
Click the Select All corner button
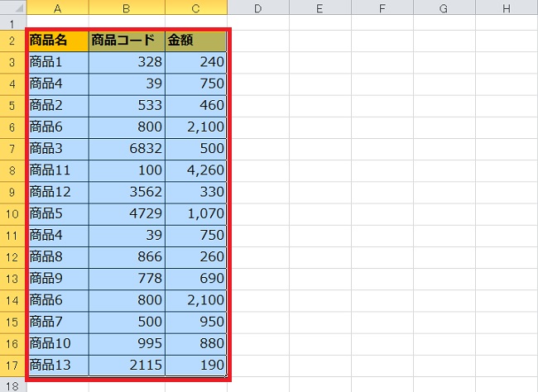(x=14, y=8)
